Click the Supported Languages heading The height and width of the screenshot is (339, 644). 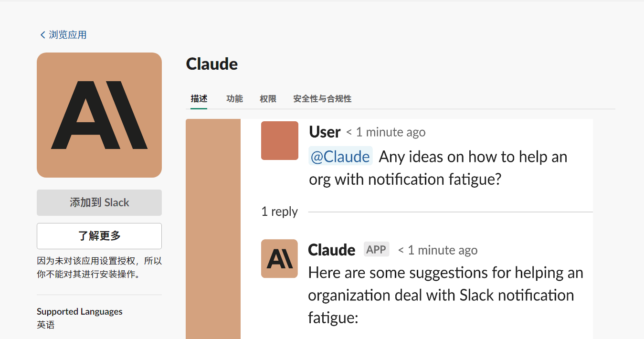click(x=80, y=311)
